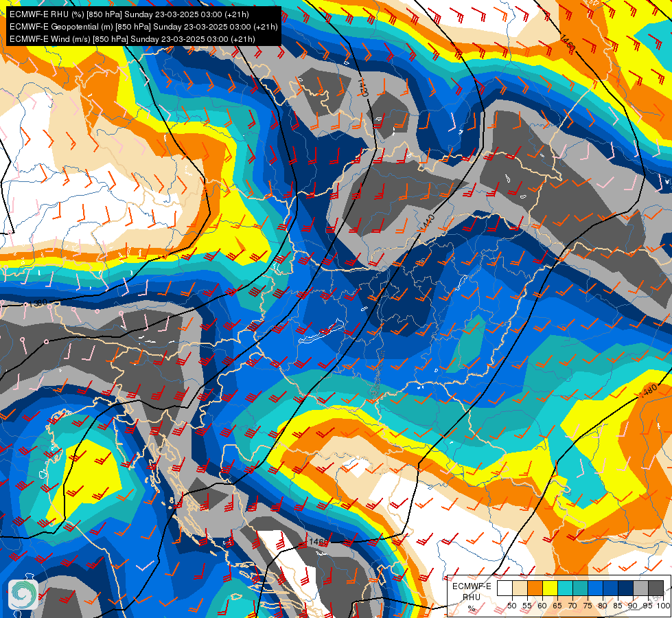Click the ECMWF-E Geopotential (m) header line
The image size is (672, 618).
143,27
